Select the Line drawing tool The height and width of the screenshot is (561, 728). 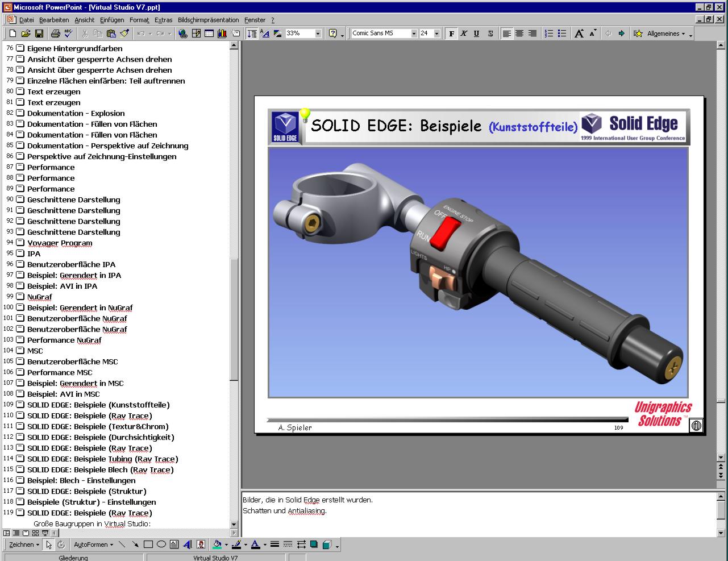[x=122, y=545]
